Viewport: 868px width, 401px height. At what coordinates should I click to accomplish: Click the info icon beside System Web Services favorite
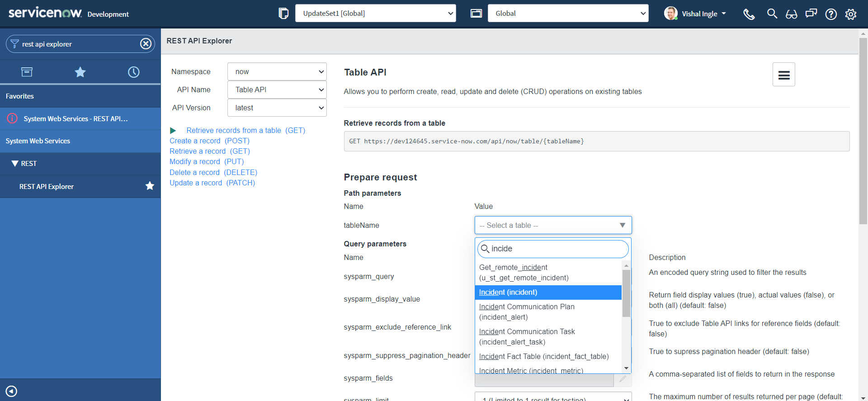click(x=12, y=118)
